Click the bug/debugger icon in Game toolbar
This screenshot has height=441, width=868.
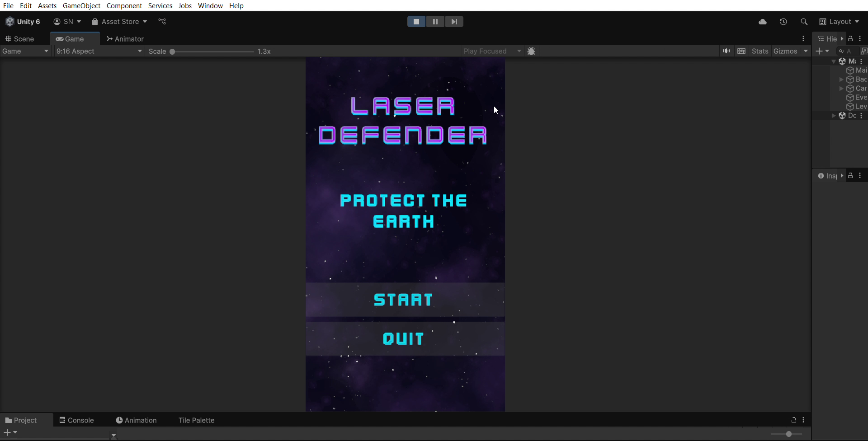pos(532,51)
